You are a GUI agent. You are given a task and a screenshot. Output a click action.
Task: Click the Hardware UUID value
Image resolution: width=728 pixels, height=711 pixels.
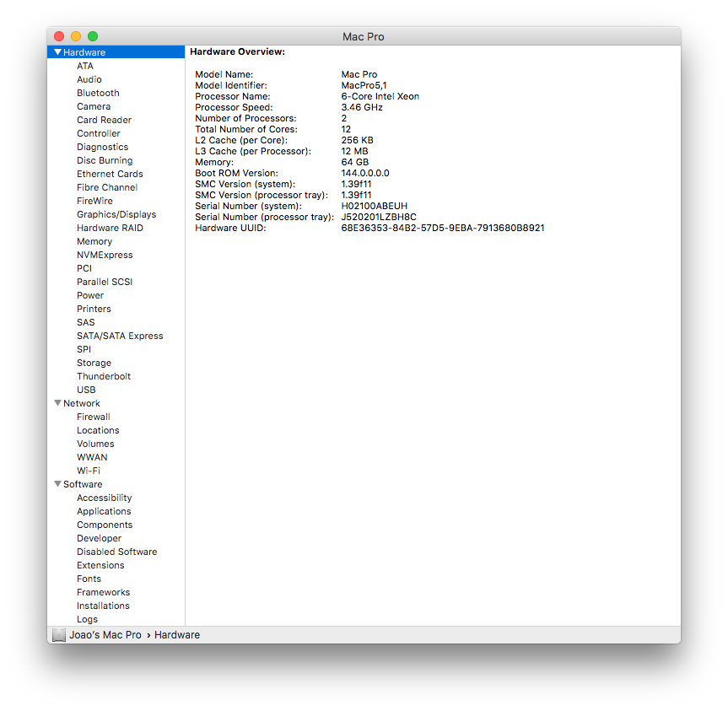pyautogui.click(x=443, y=228)
